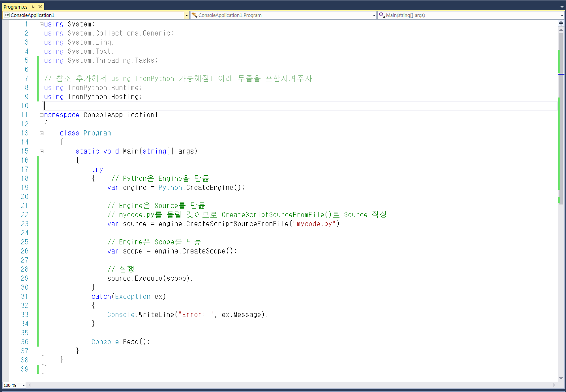Viewport: 566px width, 392px height.
Task: Click the vertical scrollbar down arrow
Action: click(561, 378)
